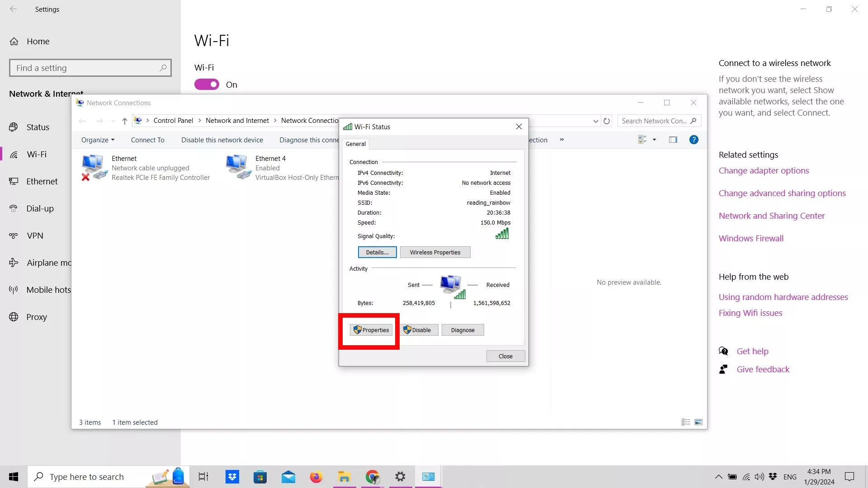Expand the address bar history dropdown
868x488 pixels.
[595, 121]
